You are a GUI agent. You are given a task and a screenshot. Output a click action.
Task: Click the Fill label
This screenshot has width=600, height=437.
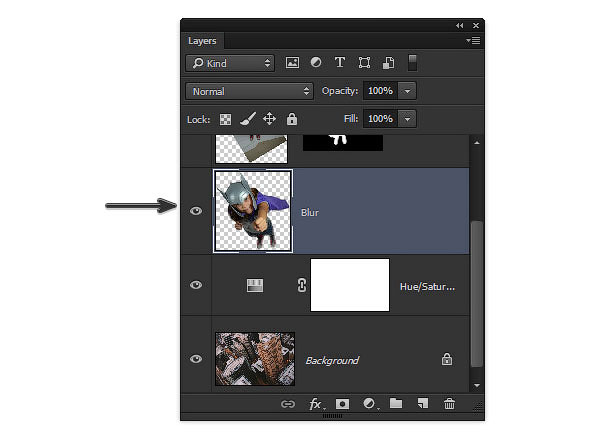[x=351, y=119]
